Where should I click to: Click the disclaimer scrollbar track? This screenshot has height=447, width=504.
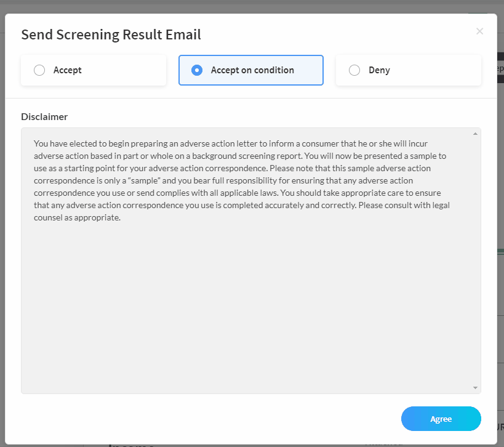(475, 259)
